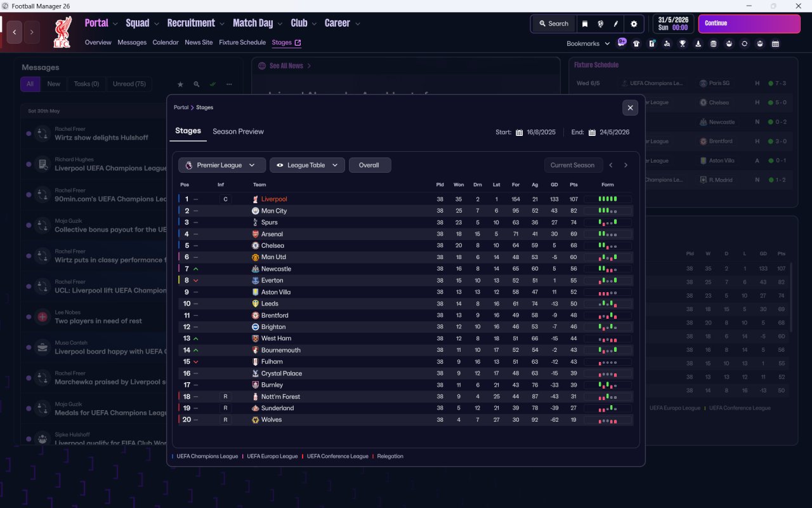
Task: Click the Search button
Action: [x=554, y=24]
